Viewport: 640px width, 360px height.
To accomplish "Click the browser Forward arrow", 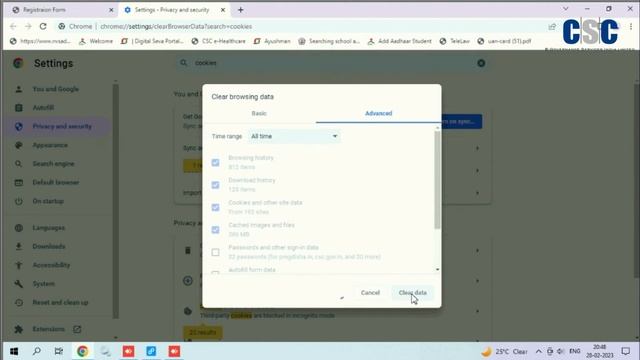I will point(28,27).
